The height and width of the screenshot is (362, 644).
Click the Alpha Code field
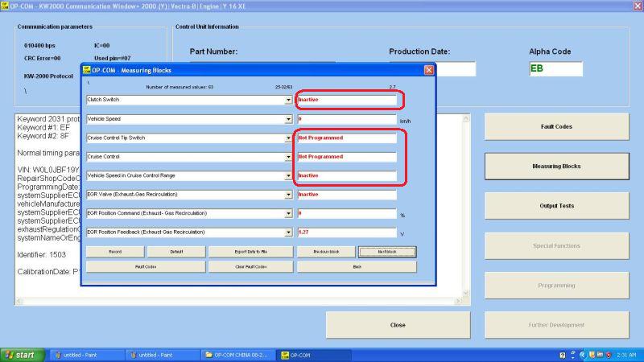(555, 69)
